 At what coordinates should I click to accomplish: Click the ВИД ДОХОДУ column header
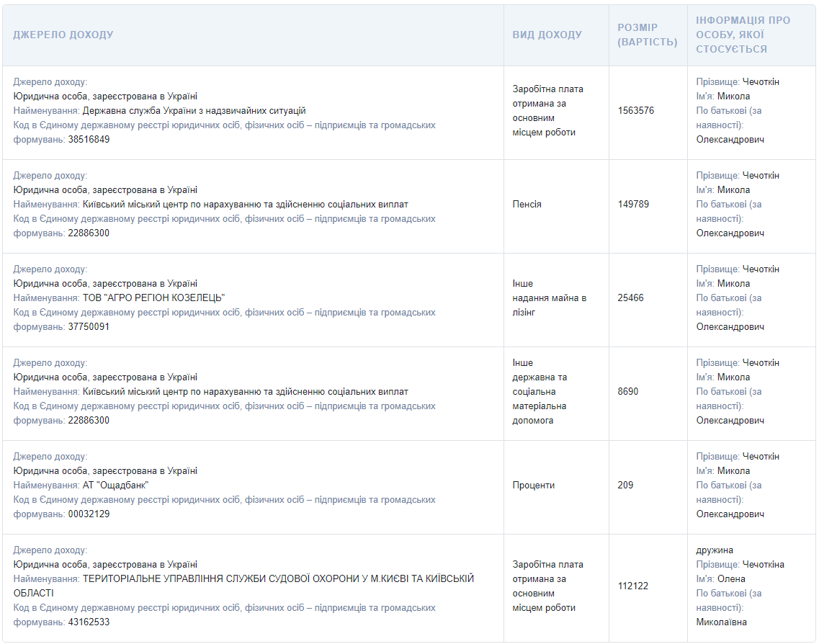click(547, 35)
